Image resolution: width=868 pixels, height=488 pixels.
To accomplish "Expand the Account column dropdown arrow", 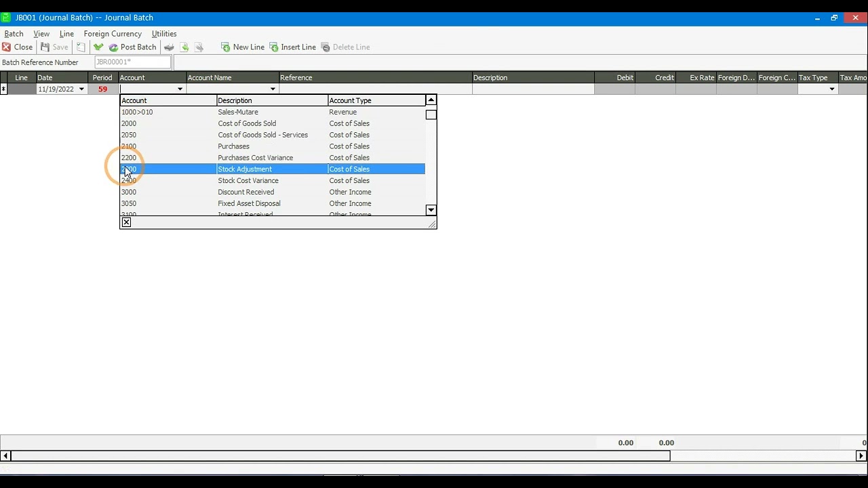I will (180, 89).
